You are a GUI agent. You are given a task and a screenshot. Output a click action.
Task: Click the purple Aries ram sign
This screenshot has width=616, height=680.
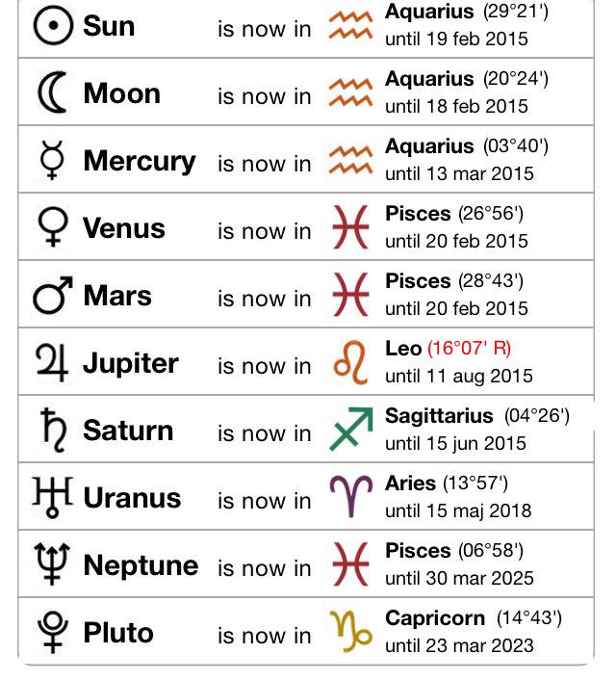coord(351,497)
